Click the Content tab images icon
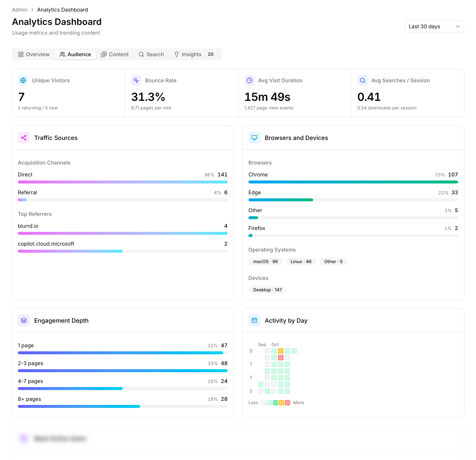This screenshot has height=460, width=476. [x=104, y=55]
